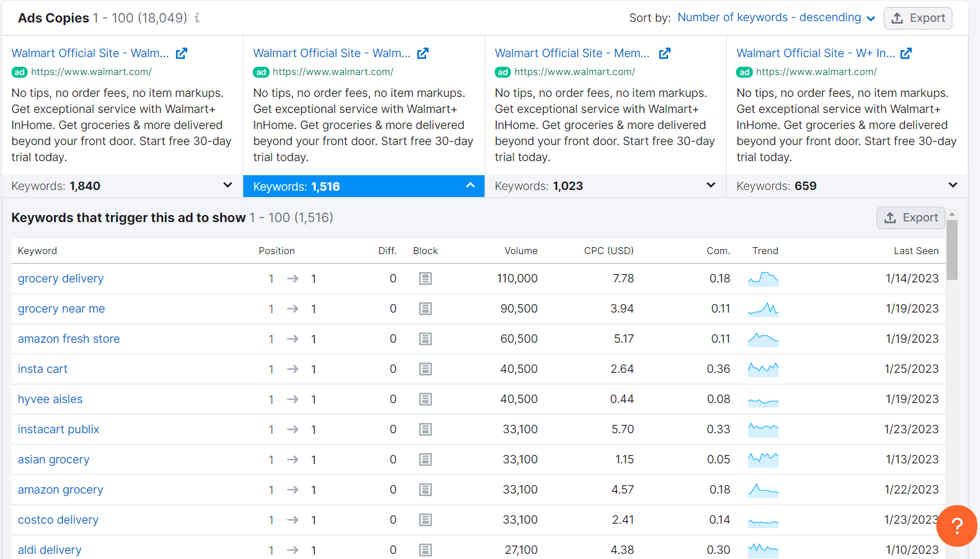Click the scrollbar up arrow of keywords table
The image size is (980, 559).
952,214
